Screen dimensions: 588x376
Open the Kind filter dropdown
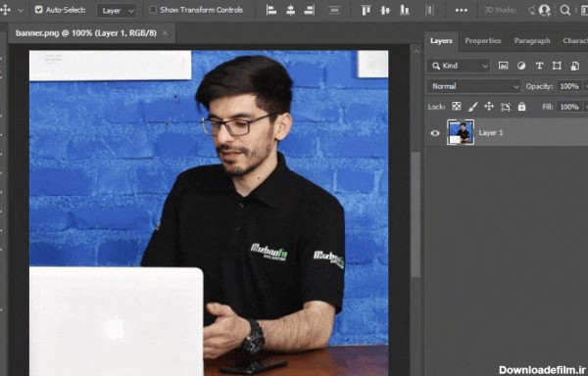[x=459, y=66]
